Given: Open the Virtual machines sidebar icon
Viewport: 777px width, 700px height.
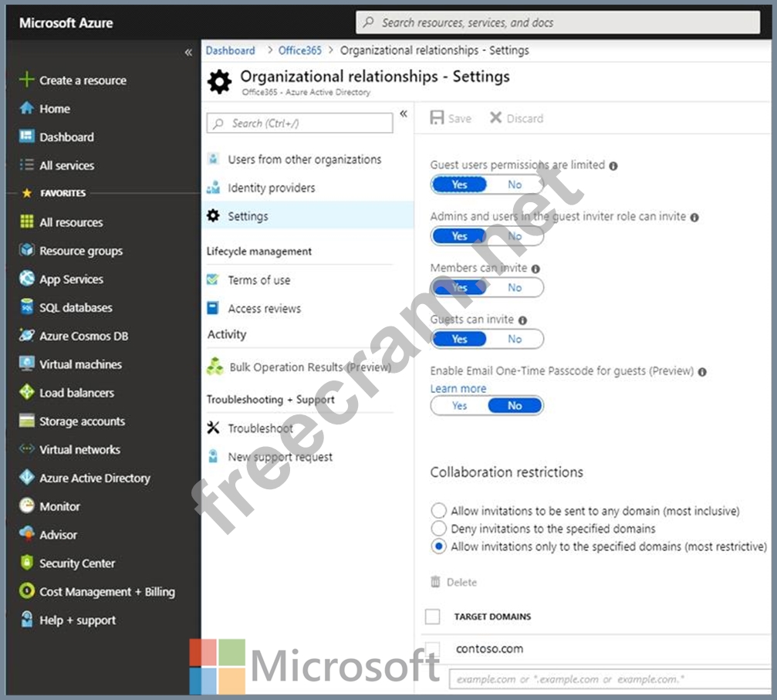Looking at the screenshot, I should (27, 364).
